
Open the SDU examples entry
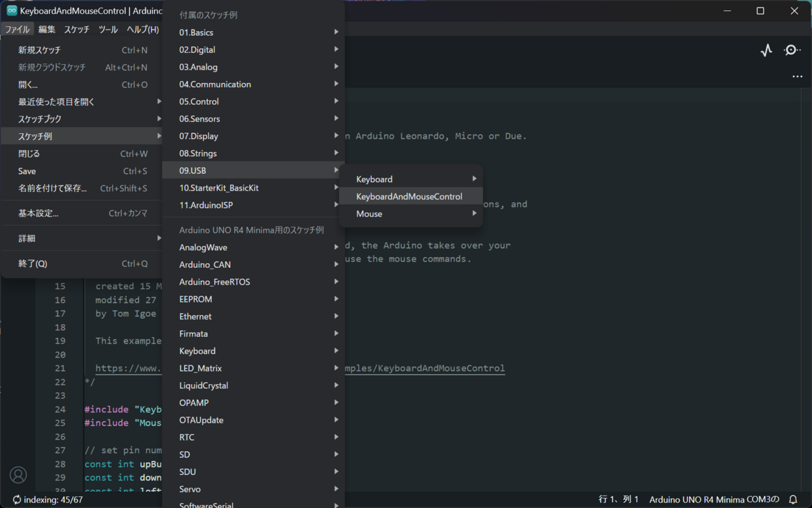click(x=254, y=471)
